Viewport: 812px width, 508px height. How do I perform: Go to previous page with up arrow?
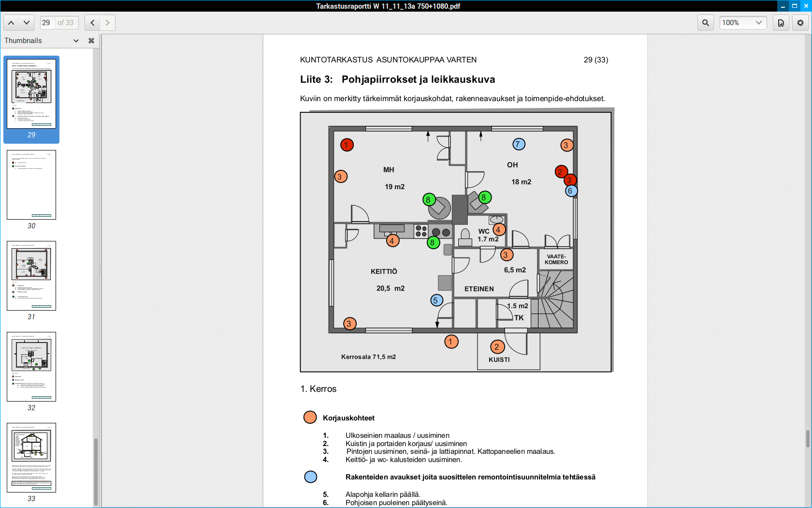11,23
